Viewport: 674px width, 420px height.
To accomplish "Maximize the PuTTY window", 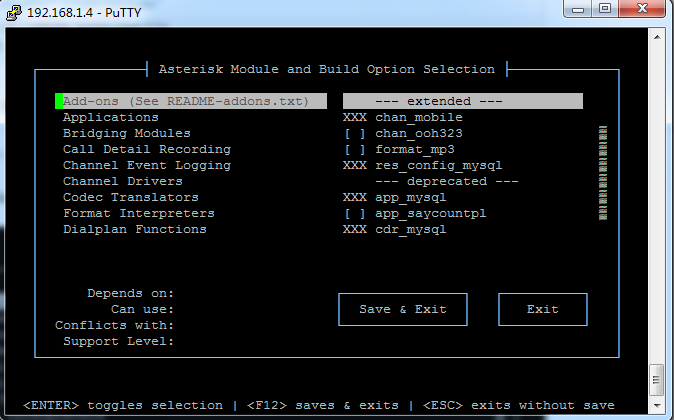I will [x=605, y=9].
